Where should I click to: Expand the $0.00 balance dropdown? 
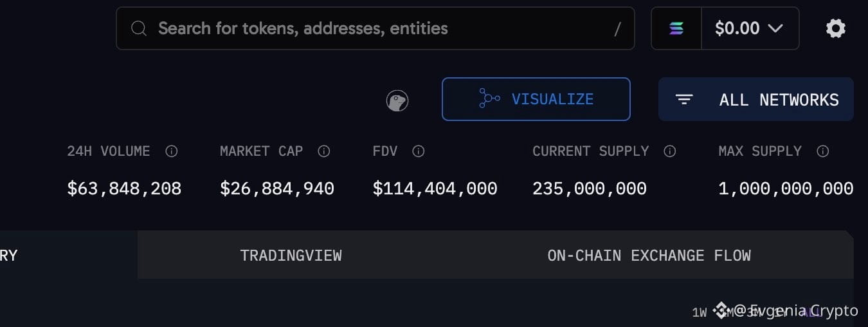pos(750,28)
